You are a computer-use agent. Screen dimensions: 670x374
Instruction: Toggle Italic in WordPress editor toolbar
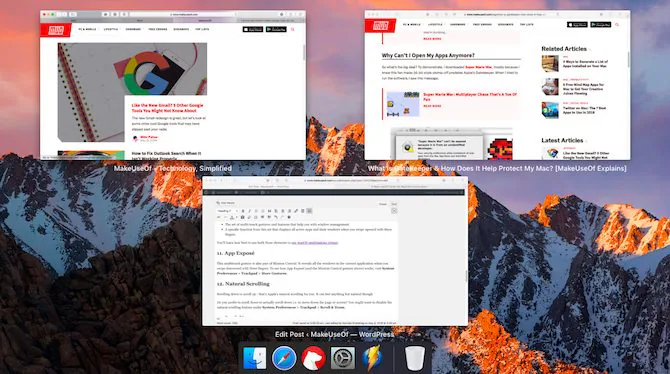click(250, 211)
